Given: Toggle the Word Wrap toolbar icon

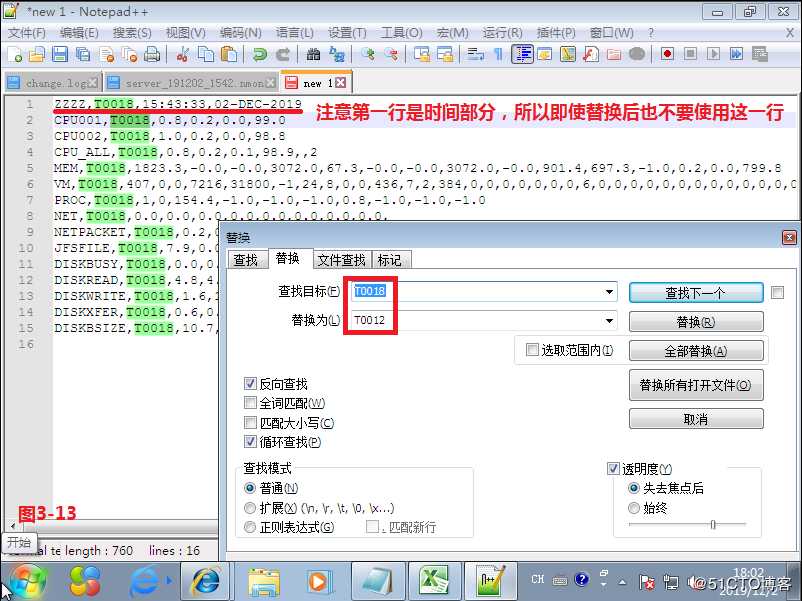Looking at the screenshot, I should click(x=476, y=54).
